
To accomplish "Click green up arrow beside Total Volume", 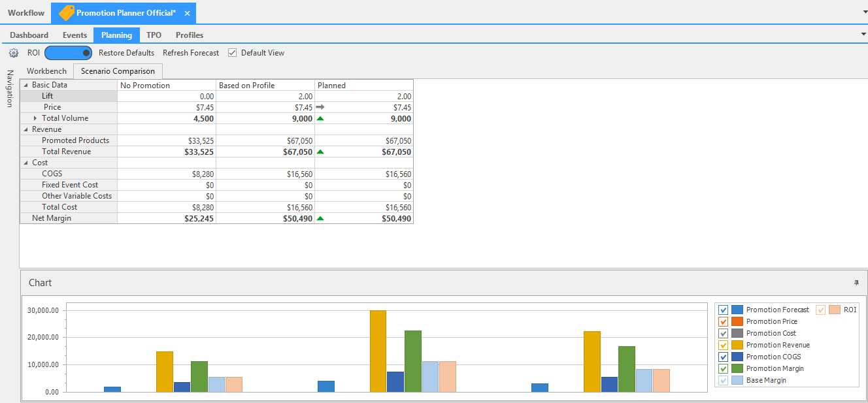I will tap(320, 119).
